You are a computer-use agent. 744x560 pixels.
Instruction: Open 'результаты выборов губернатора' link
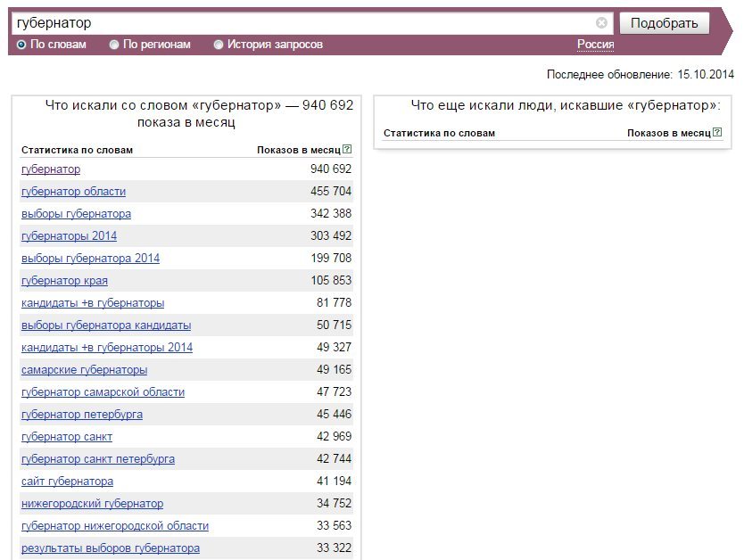coord(111,548)
